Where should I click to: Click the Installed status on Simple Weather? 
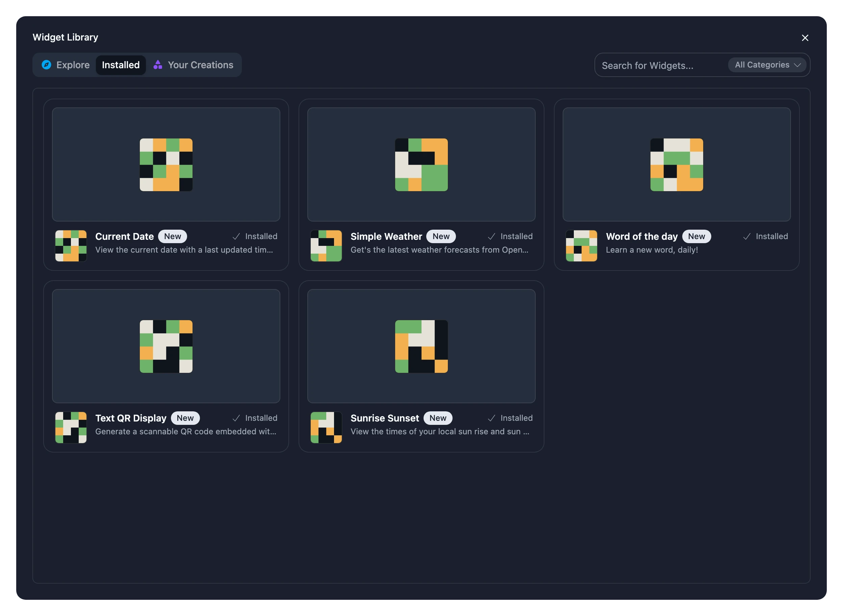510,236
